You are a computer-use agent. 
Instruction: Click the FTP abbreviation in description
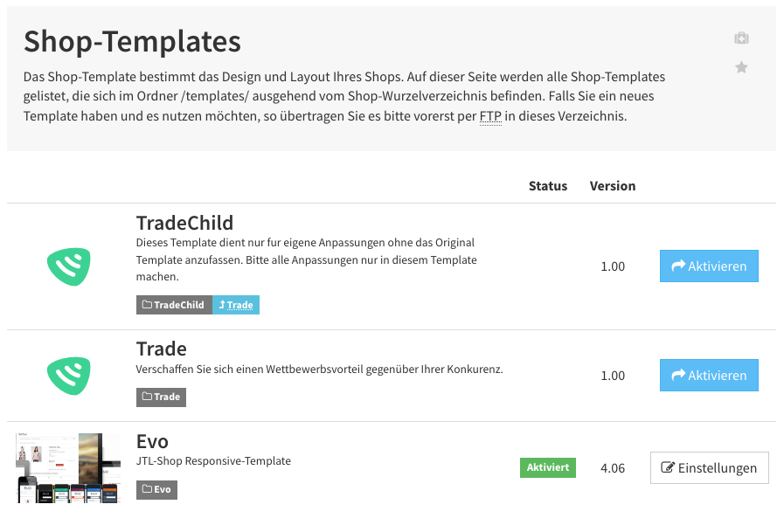click(x=490, y=116)
